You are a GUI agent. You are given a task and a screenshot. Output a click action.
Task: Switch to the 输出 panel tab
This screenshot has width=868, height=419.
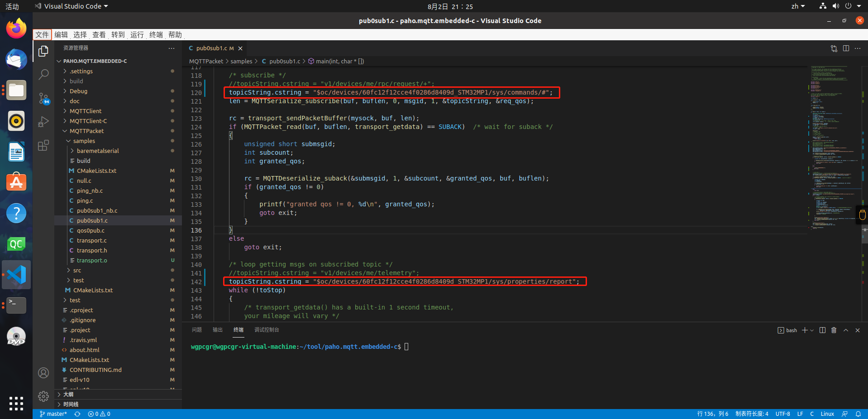click(218, 330)
